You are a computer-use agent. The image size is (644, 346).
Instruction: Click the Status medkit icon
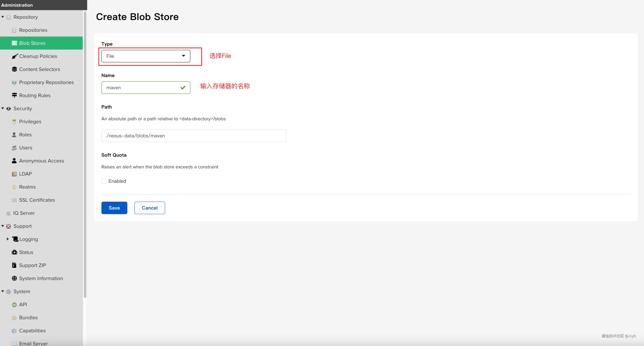14,252
